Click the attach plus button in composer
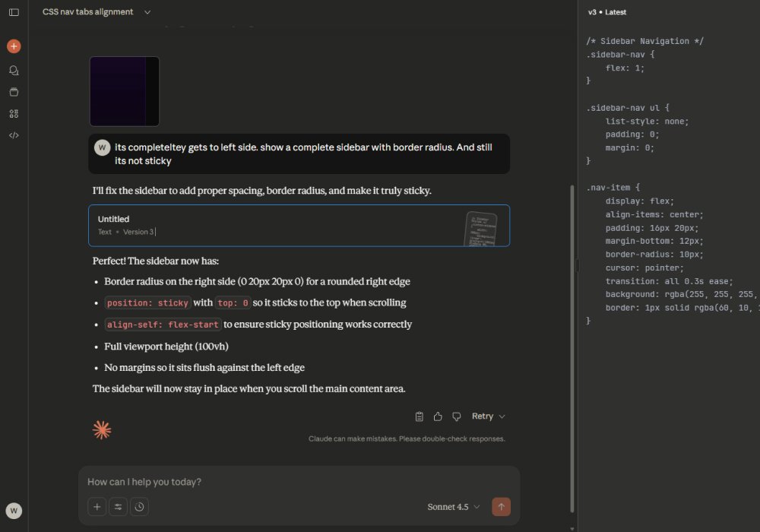Screen dimensions: 760x532 97,507
